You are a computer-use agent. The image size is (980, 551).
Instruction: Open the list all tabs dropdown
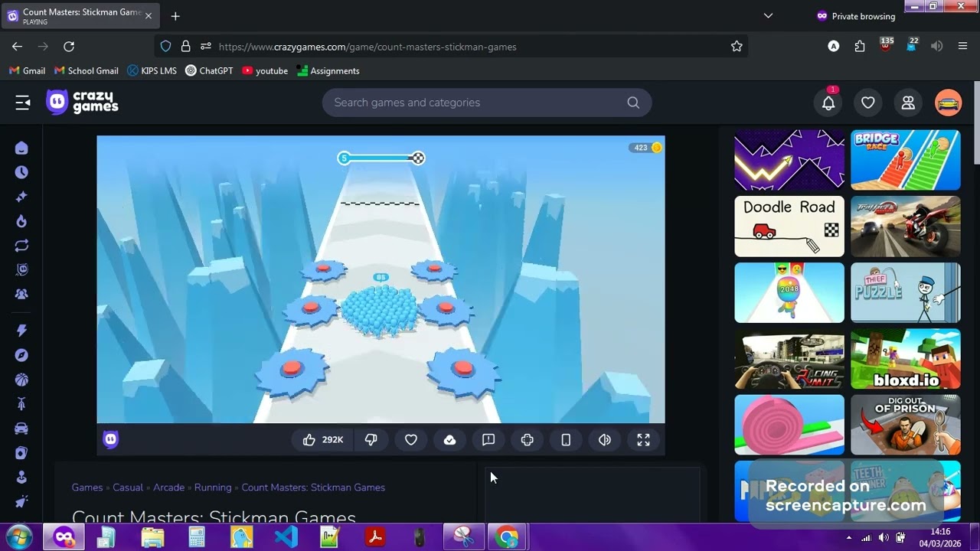pyautogui.click(x=768, y=16)
